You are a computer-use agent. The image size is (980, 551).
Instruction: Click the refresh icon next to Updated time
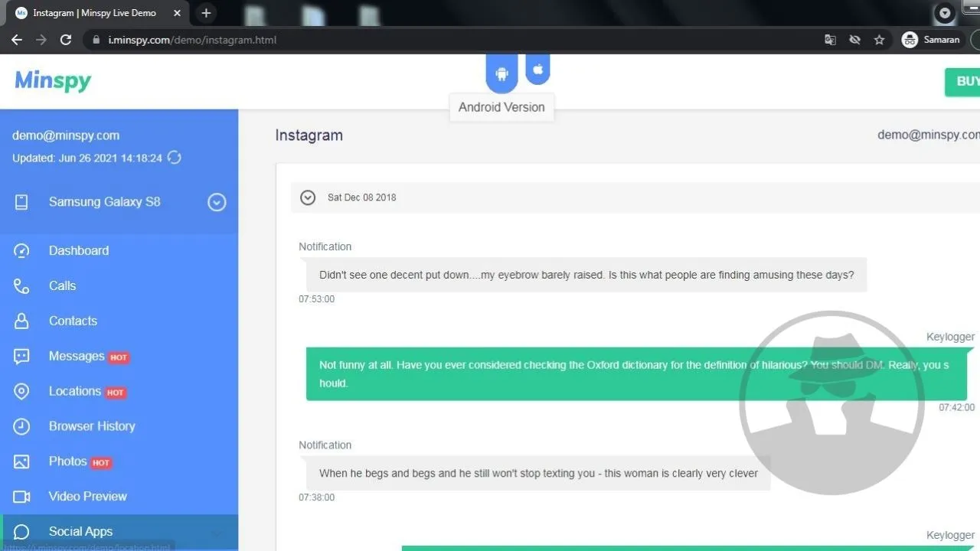(175, 158)
